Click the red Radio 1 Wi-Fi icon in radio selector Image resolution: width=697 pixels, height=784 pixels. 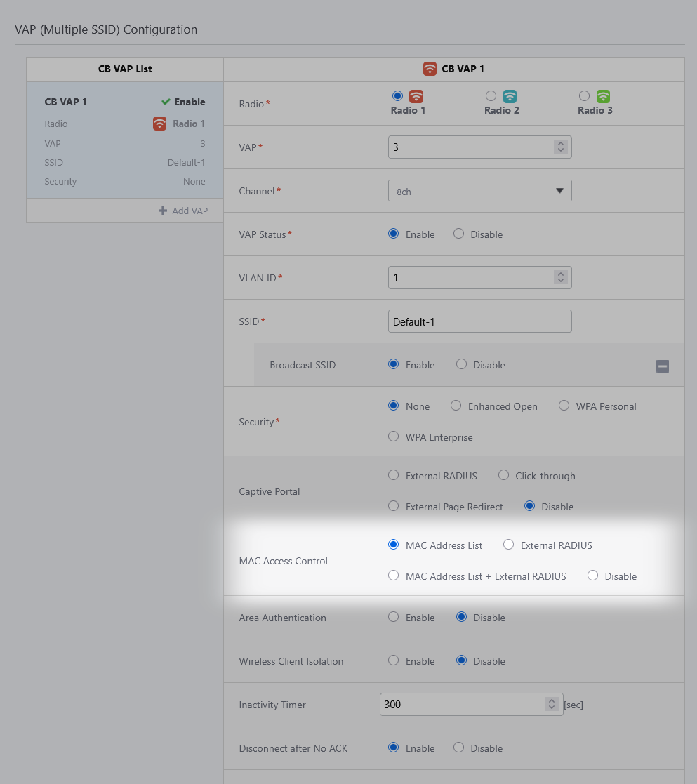[416, 96]
